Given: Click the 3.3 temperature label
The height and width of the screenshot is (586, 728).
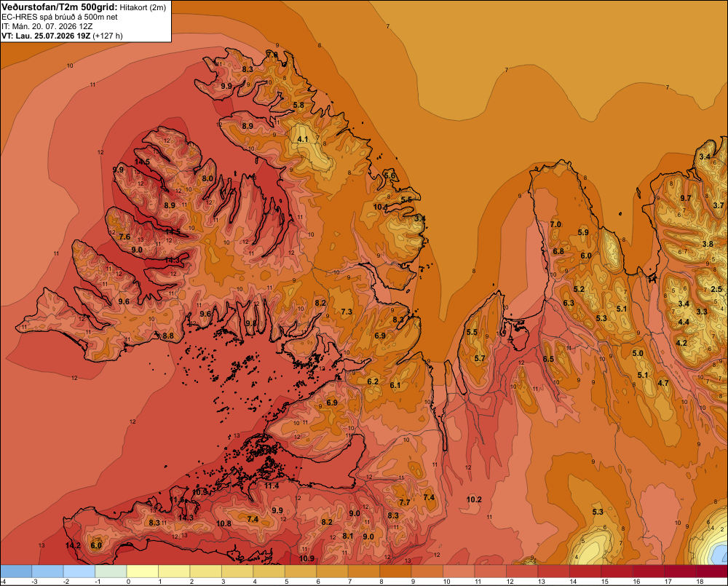Looking at the screenshot, I should click(702, 312).
